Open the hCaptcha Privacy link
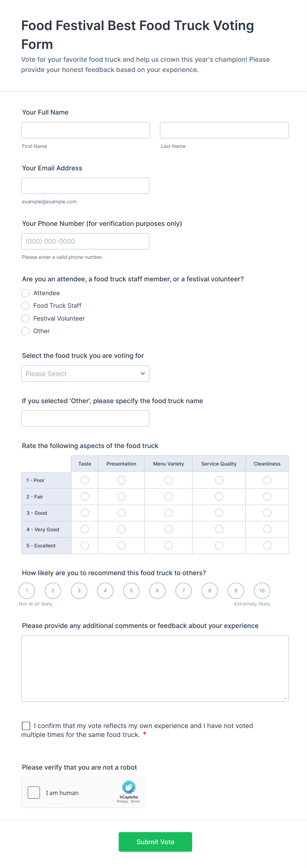This screenshot has width=307, height=868. (x=122, y=801)
